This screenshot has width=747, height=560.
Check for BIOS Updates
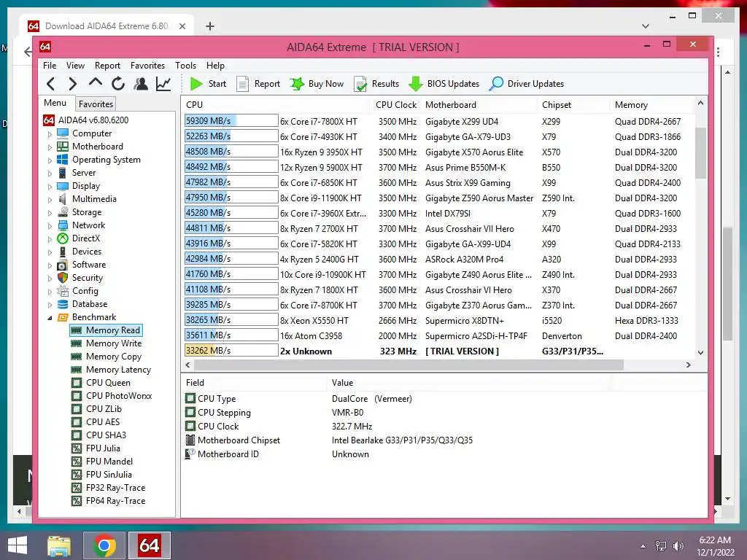[444, 84]
